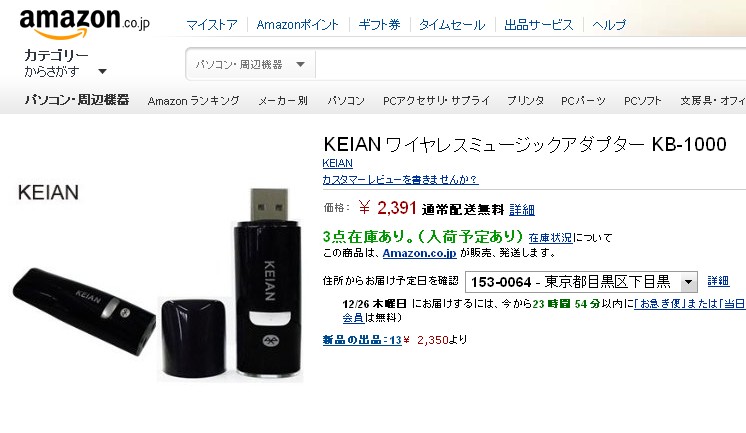
Task: Open the カテゴリー dropdown arrow
Action: coord(102,71)
